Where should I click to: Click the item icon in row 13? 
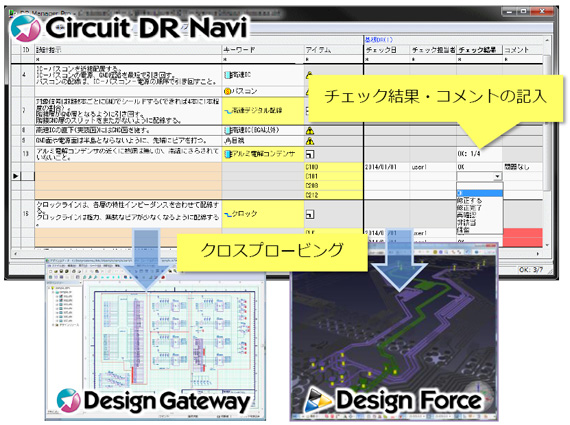(x=310, y=155)
